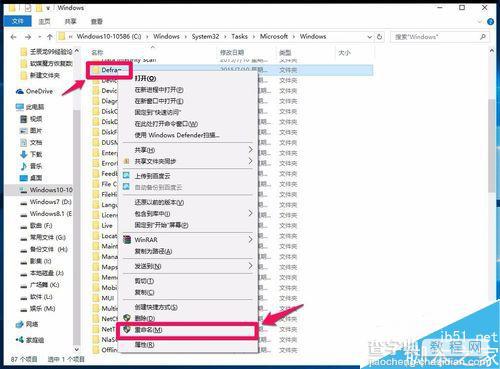500x369 pixels.
Task: Open the 图片 library folder
Action: [31, 130]
